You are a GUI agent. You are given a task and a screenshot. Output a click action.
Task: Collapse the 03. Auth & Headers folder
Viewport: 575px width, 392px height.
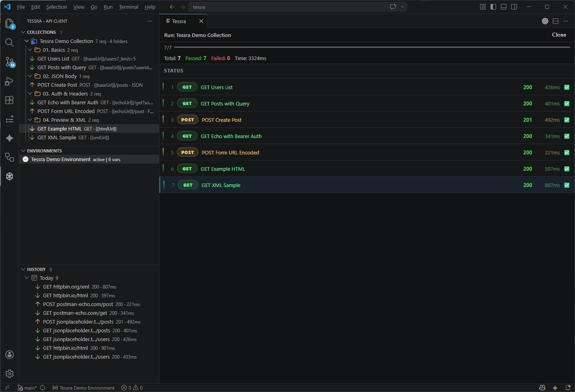click(x=30, y=94)
